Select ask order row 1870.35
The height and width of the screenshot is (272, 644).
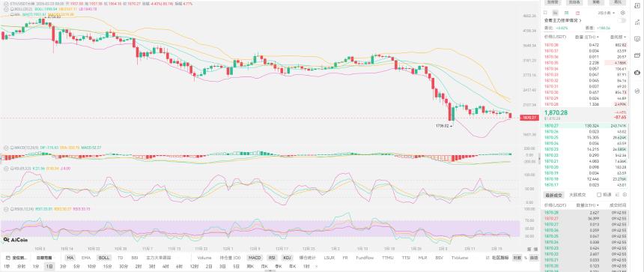pyautogui.click(x=586, y=63)
